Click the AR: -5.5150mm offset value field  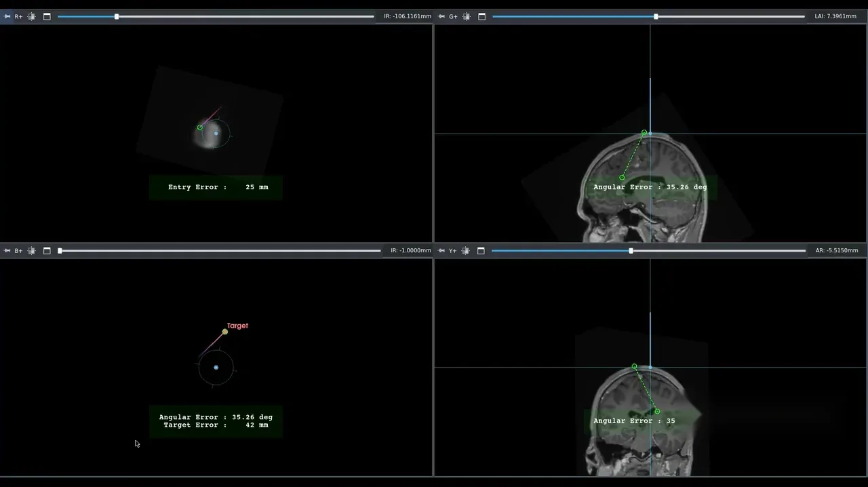coord(837,251)
